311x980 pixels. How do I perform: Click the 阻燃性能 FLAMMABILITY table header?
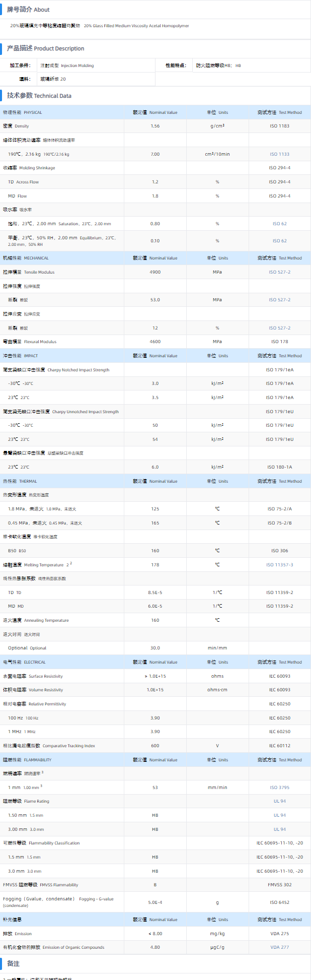coord(27,760)
